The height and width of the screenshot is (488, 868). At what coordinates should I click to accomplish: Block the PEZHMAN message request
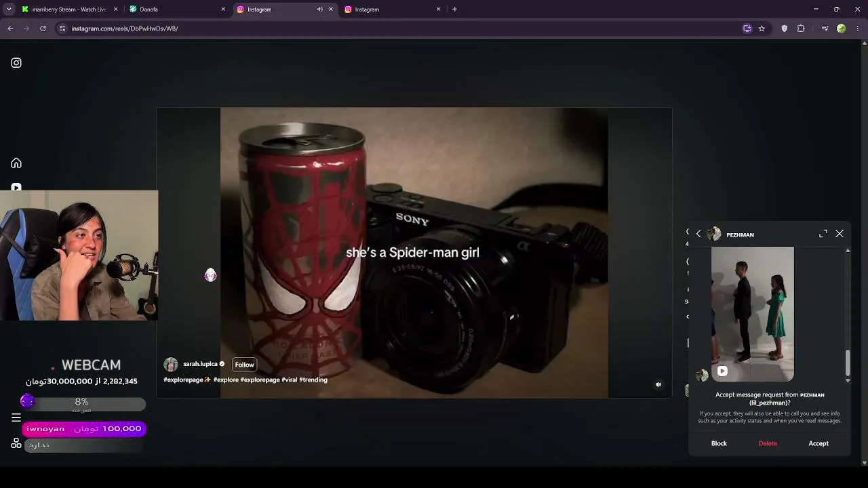[719, 443]
